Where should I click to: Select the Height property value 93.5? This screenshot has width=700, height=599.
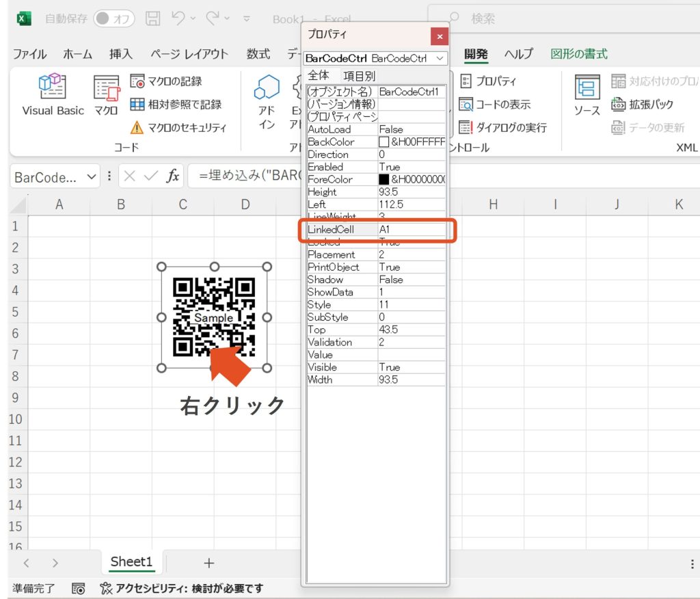[x=412, y=192]
